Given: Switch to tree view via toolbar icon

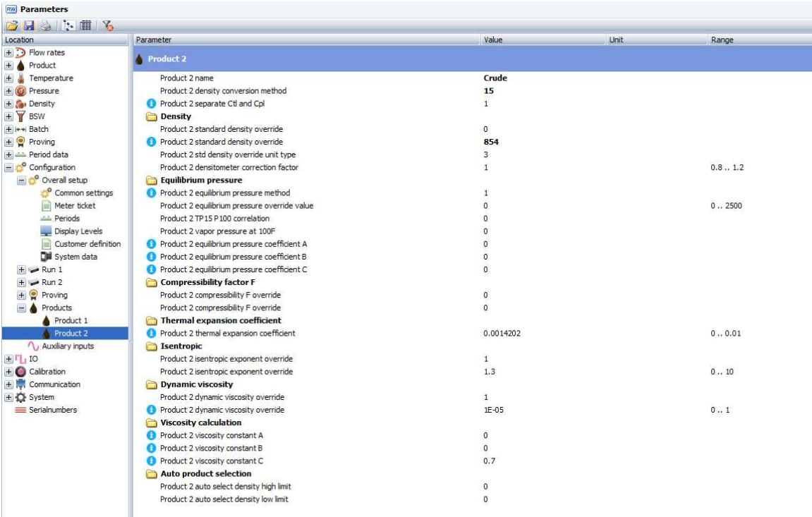Looking at the screenshot, I should (x=69, y=25).
